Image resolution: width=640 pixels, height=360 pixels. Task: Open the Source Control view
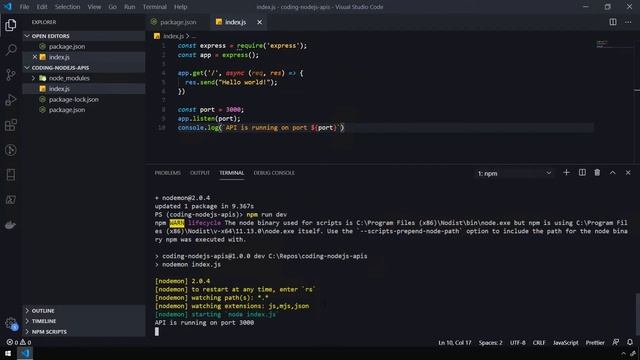pyautogui.click(x=11, y=75)
